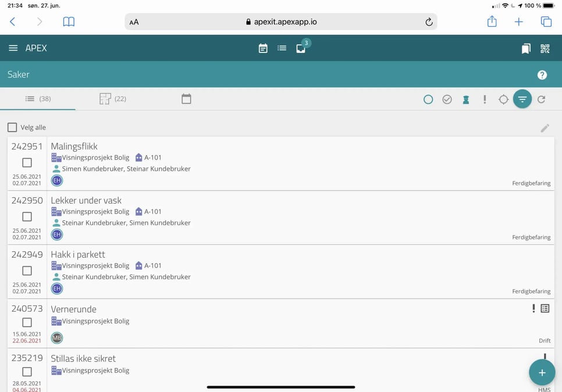Image resolution: width=562 pixels, height=392 pixels.
Task: Select checkbox for case 240573
Action: (27, 322)
